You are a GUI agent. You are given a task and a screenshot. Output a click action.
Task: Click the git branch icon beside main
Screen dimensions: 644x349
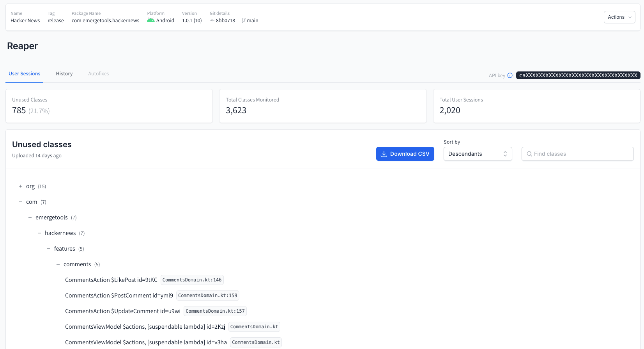coord(244,21)
